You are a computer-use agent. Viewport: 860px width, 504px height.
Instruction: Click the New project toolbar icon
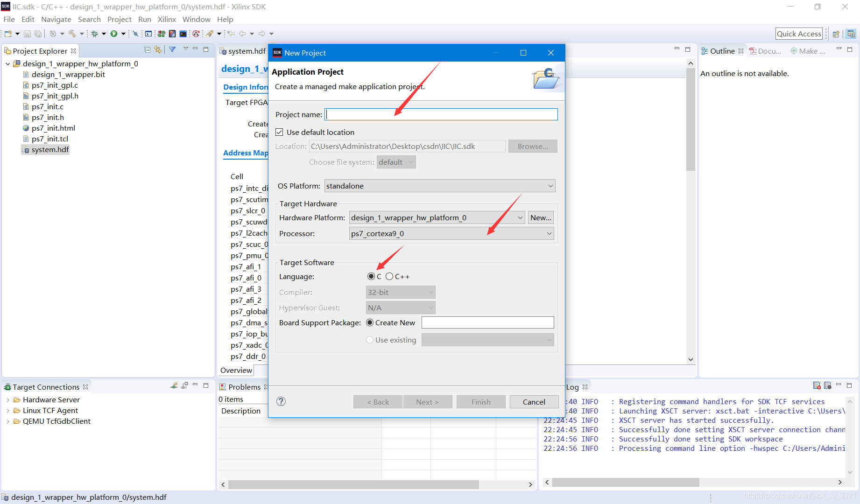8,34
